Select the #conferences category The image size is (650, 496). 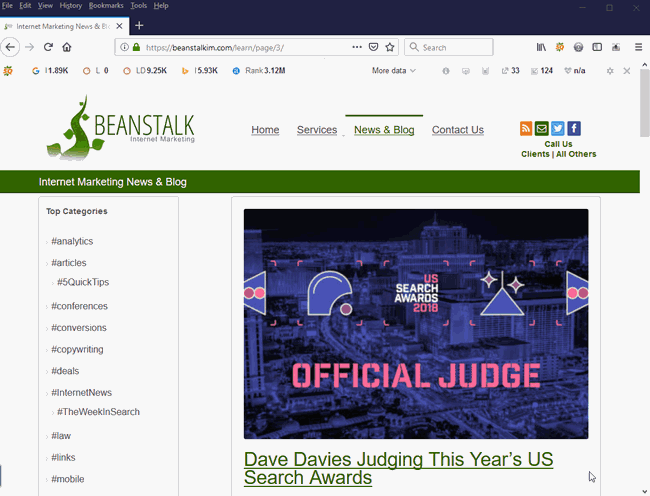point(79,306)
